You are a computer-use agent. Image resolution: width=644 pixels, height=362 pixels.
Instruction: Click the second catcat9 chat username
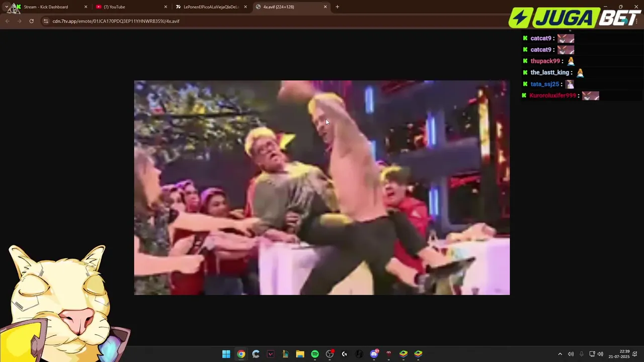(541, 50)
